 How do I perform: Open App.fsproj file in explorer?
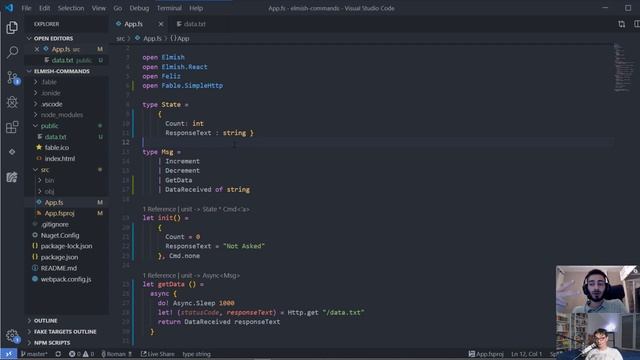pos(60,213)
